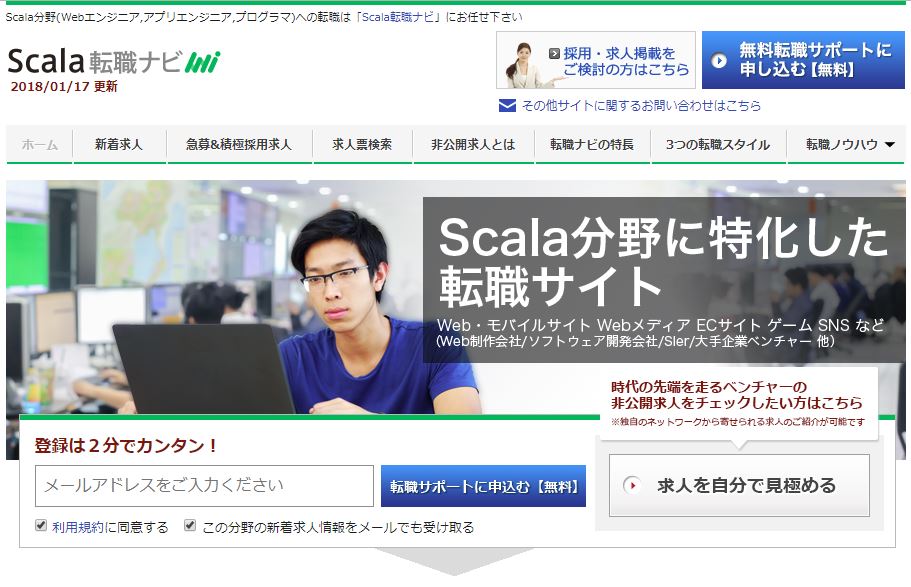The width and height of the screenshot is (911, 587).
Task: Select 転職ナビの特長 in the navigation bar
Action: tap(592, 145)
